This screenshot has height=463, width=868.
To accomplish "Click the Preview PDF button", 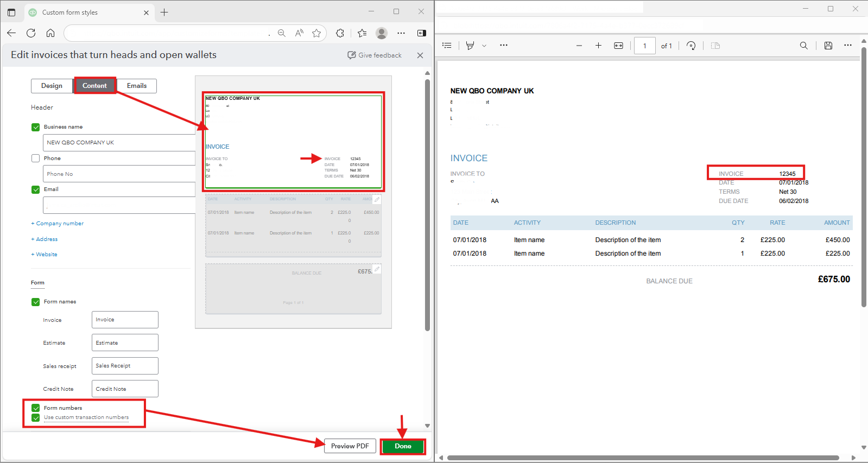I will [x=350, y=446].
